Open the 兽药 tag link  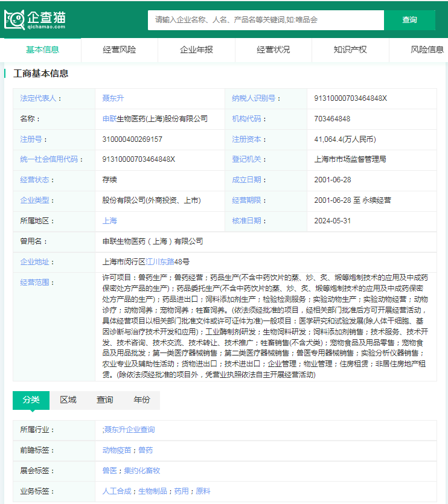146,451
